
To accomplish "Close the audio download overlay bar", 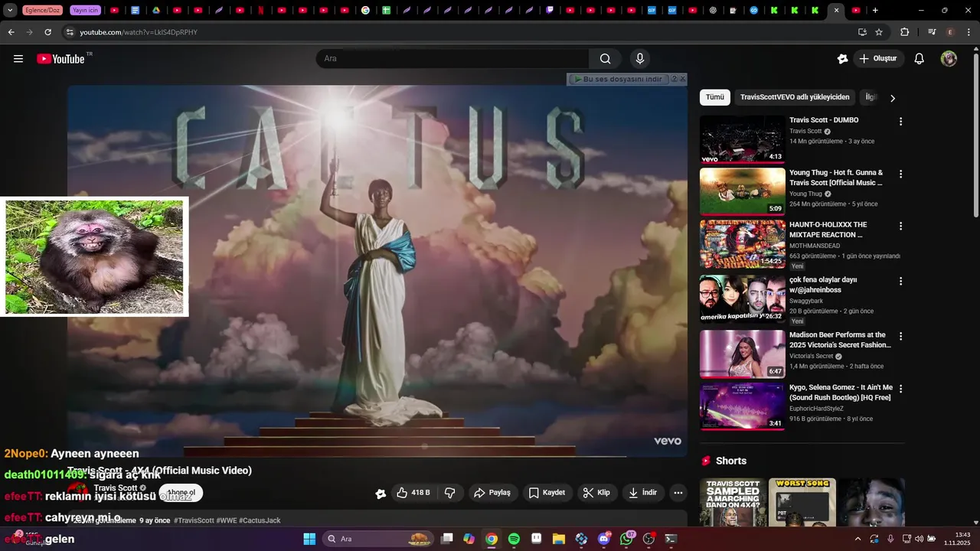I will click(x=682, y=79).
